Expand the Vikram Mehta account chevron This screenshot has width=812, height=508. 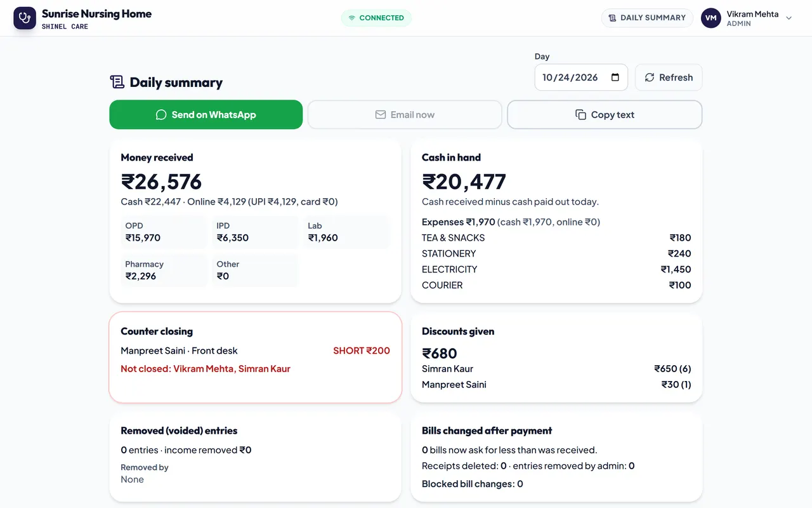[789, 18]
